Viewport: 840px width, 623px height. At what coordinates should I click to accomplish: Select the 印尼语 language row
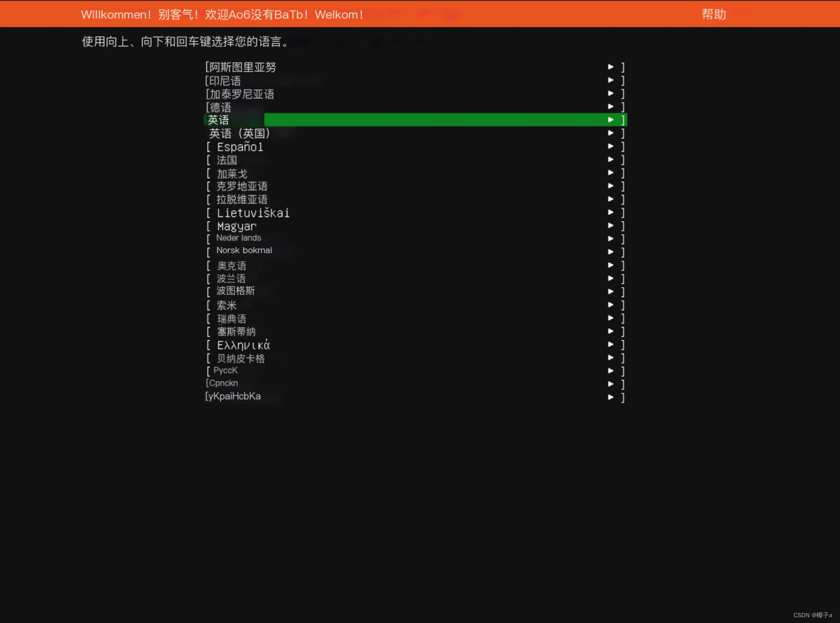[x=415, y=80]
